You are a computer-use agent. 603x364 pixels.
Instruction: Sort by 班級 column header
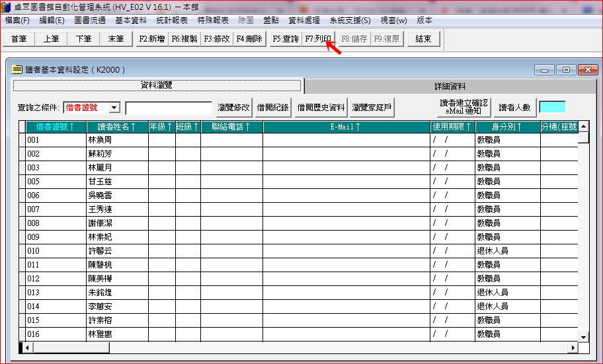click(188, 127)
